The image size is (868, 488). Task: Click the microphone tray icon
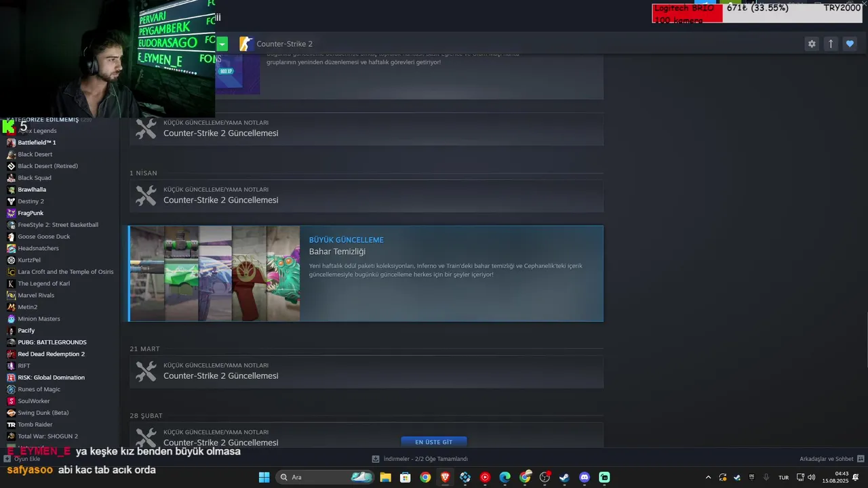[x=766, y=477]
